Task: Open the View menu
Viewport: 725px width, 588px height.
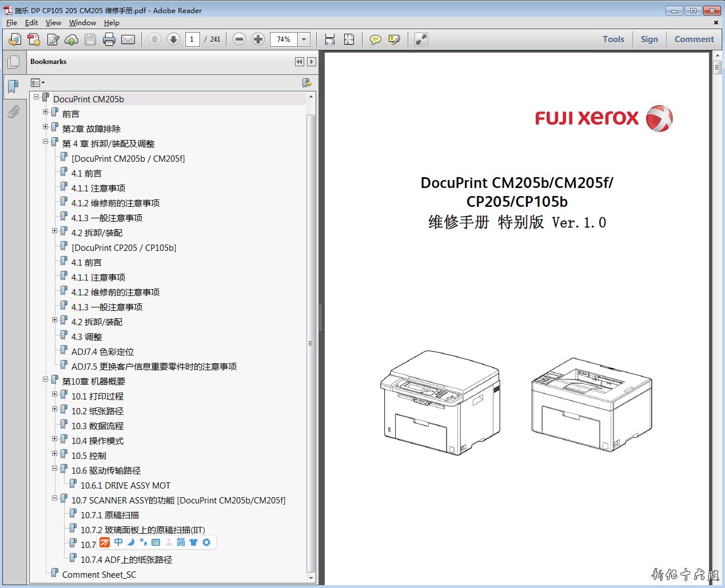Action: tap(53, 23)
